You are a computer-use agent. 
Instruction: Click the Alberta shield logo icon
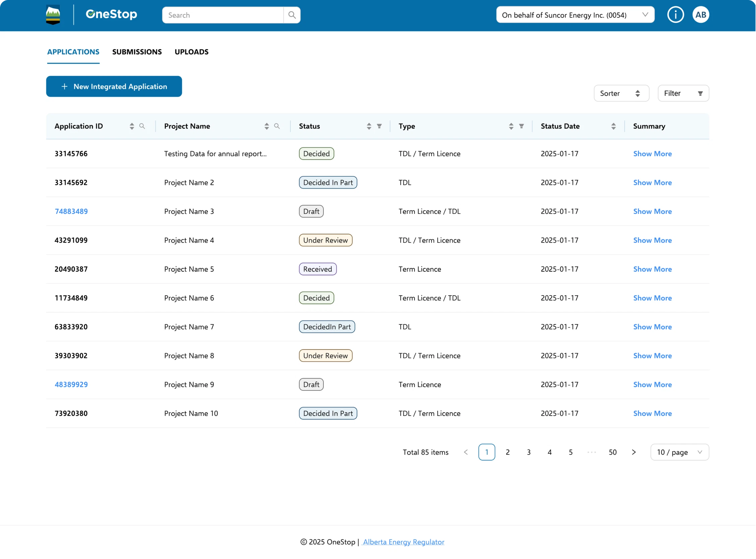(x=53, y=15)
